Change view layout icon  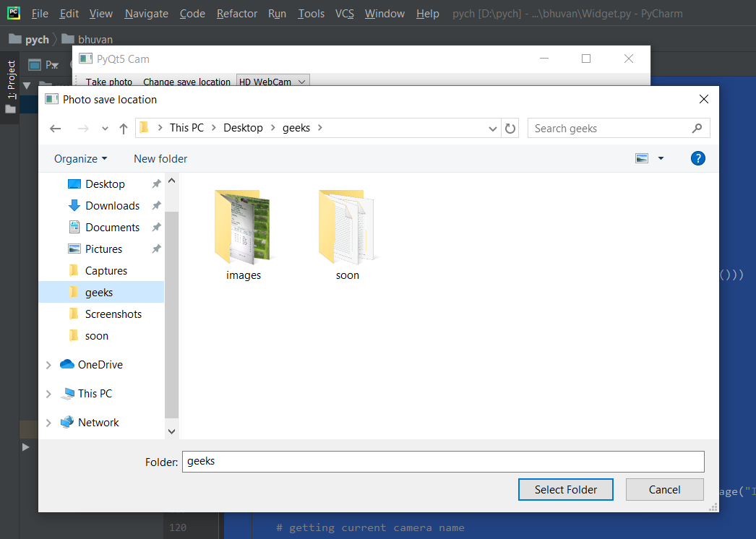[x=642, y=158]
